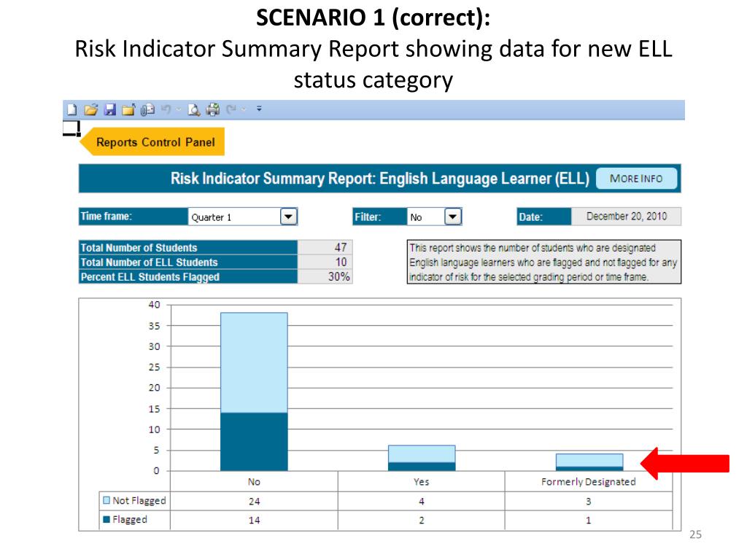
Task: Click the Date field showing December 20, 2010
Action: click(626, 217)
